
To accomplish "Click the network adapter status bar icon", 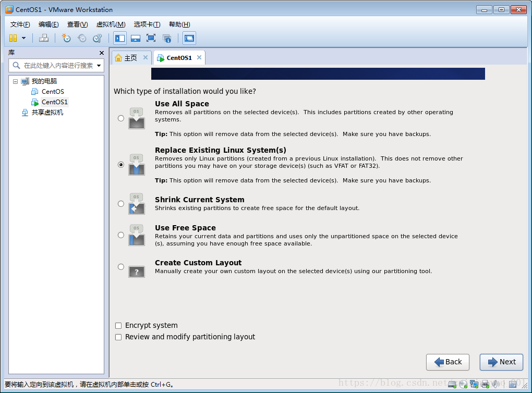I will click(x=474, y=384).
